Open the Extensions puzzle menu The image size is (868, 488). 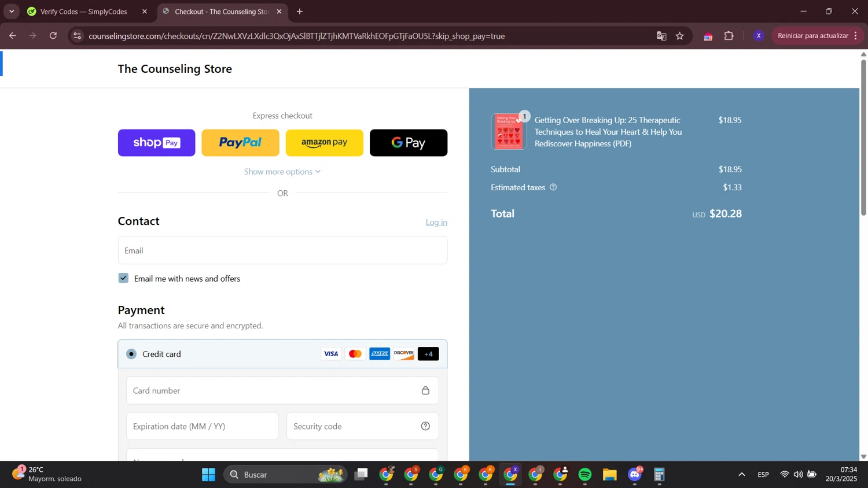coord(729,36)
